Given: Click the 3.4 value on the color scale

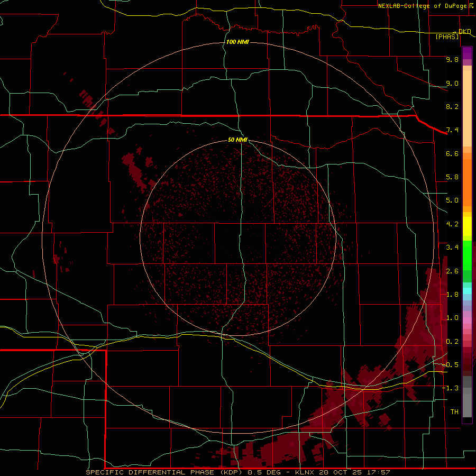Looking at the screenshot, I should click(x=452, y=248).
